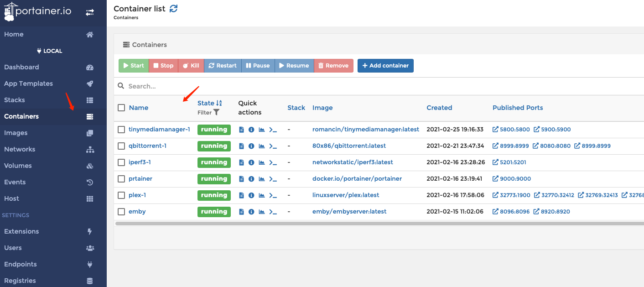Open Images in sidebar
This screenshot has width=644, height=287.
point(53,133)
